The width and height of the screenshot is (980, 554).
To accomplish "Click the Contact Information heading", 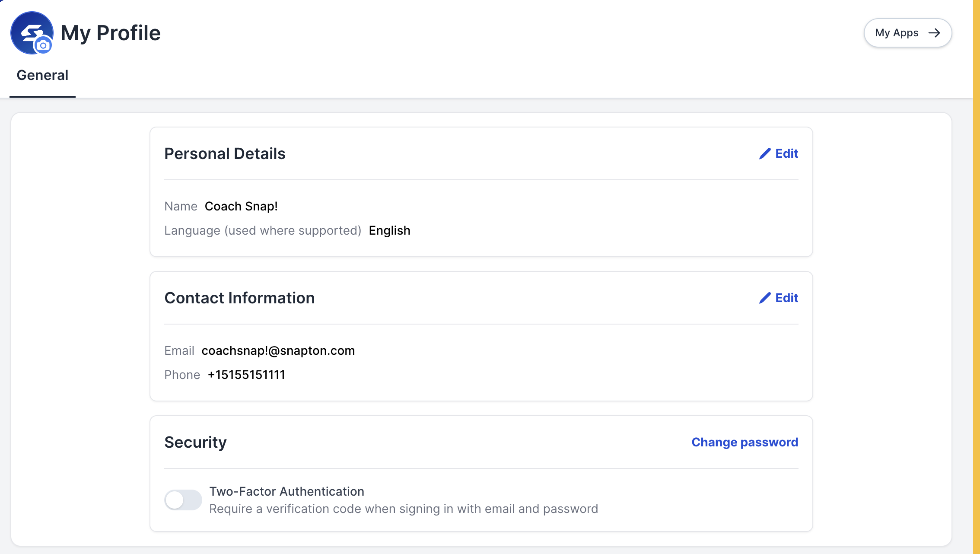I will [x=239, y=298].
